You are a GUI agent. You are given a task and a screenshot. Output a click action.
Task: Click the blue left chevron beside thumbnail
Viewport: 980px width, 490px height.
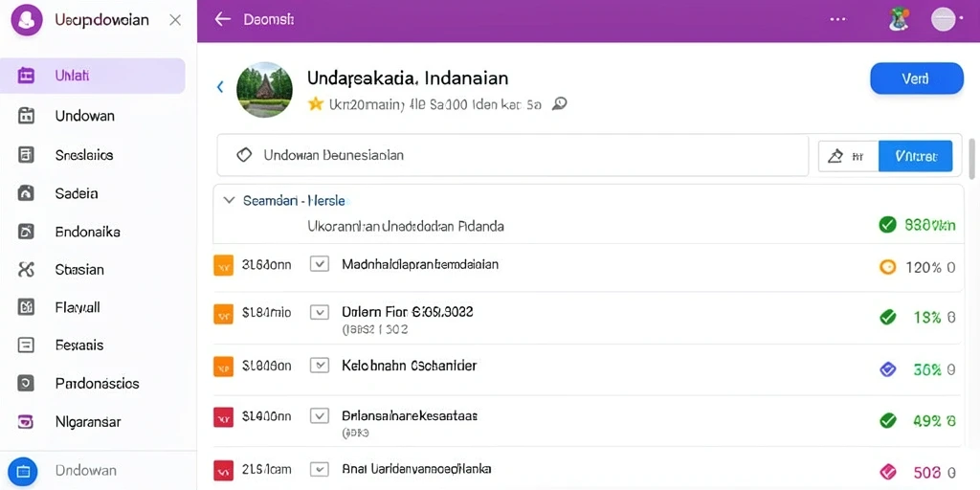point(220,87)
